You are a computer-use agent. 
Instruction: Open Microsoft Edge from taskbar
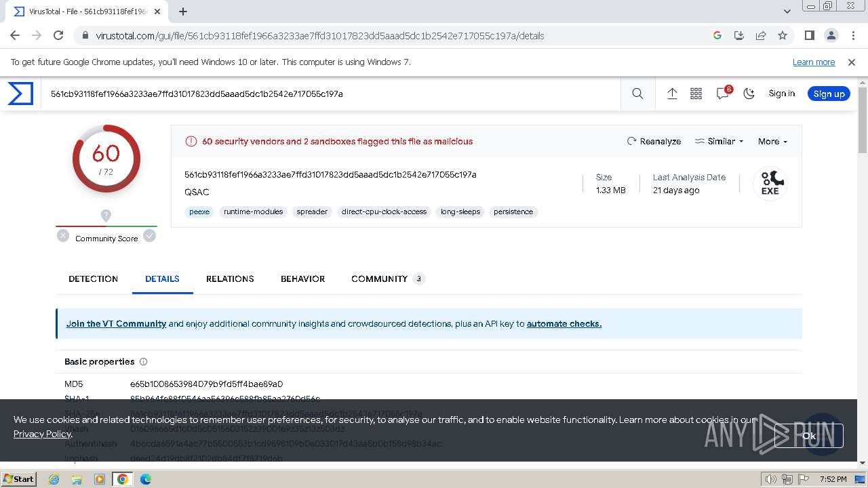coord(145,479)
